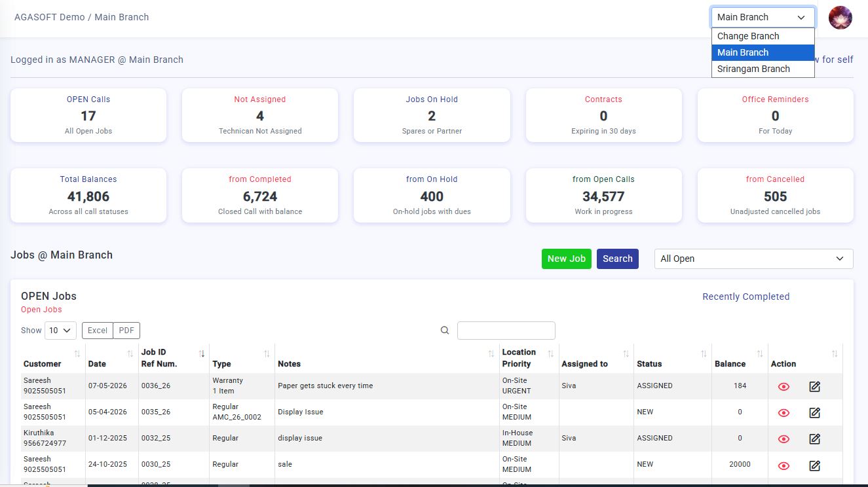Open the Not Assigned card
Screen dimensions: 868x487
[260, 115]
